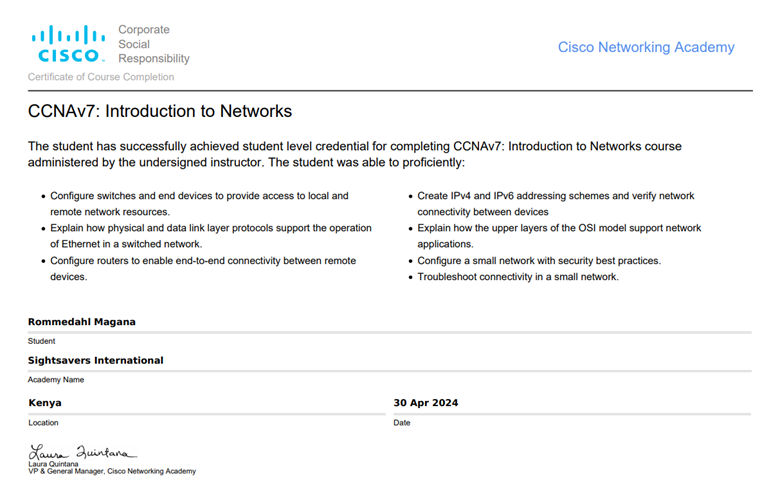This screenshot has width=780, height=489.
Task: Click the VP & General Manager title line
Action: coord(112,471)
